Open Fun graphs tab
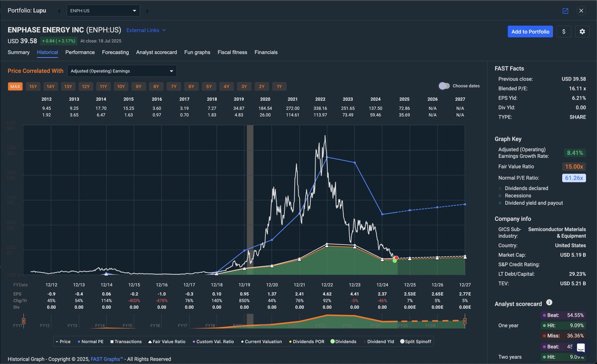 tap(197, 52)
